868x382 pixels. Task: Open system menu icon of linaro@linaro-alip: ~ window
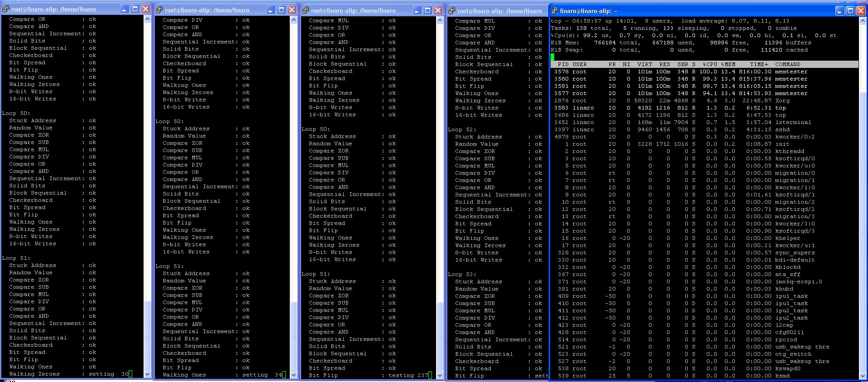click(554, 10)
